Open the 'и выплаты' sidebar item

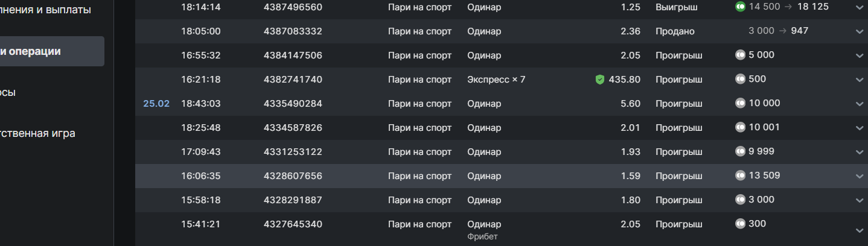(45, 10)
